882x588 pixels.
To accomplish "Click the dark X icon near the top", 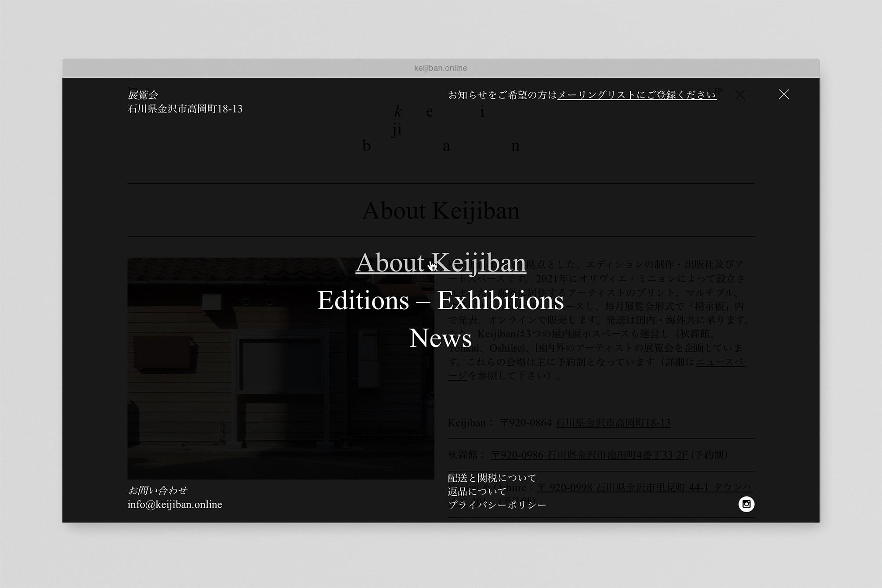I will pyautogui.click(x=740, y=95).
